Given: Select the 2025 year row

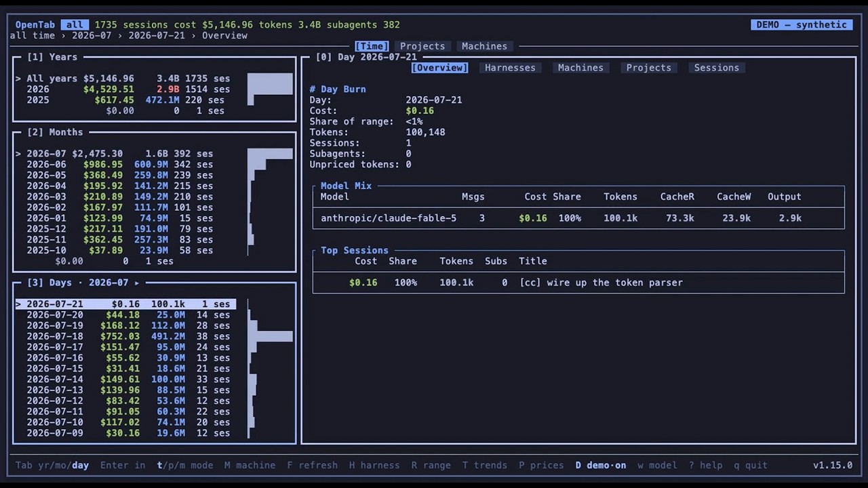Looking at the screenshot, I should click(125, 100).
